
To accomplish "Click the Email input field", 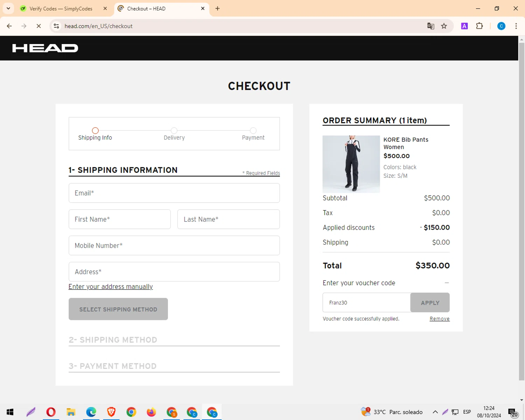I will click(x=174, y=193).
